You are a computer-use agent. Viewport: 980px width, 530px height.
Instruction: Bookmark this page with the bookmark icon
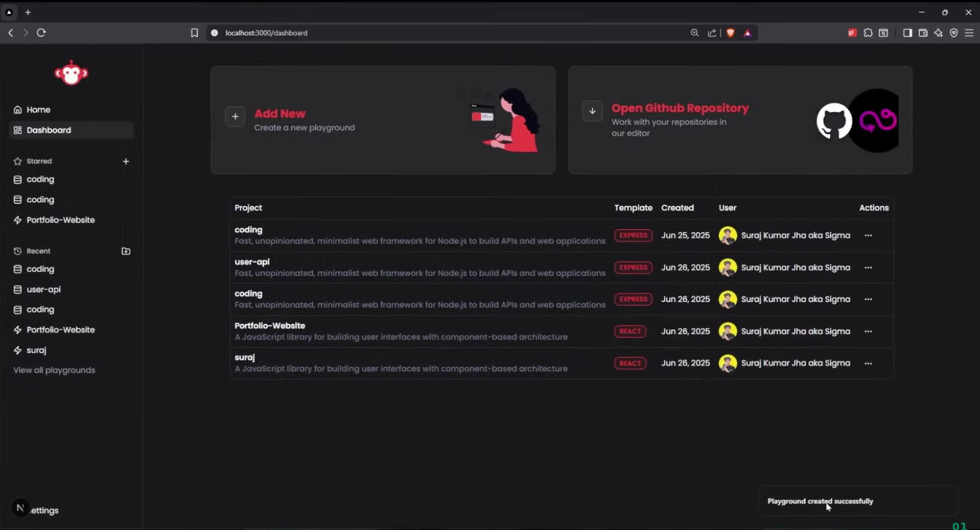[x=194, y=33]
